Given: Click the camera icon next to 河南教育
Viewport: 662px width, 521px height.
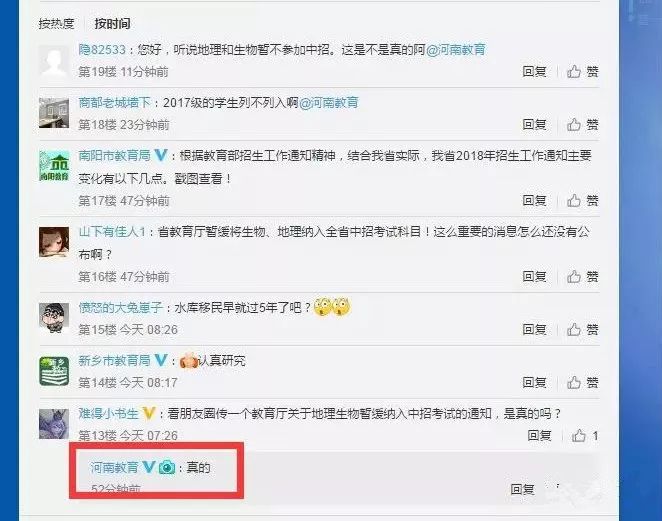Looking at the screenshot, I should (167, 467).
